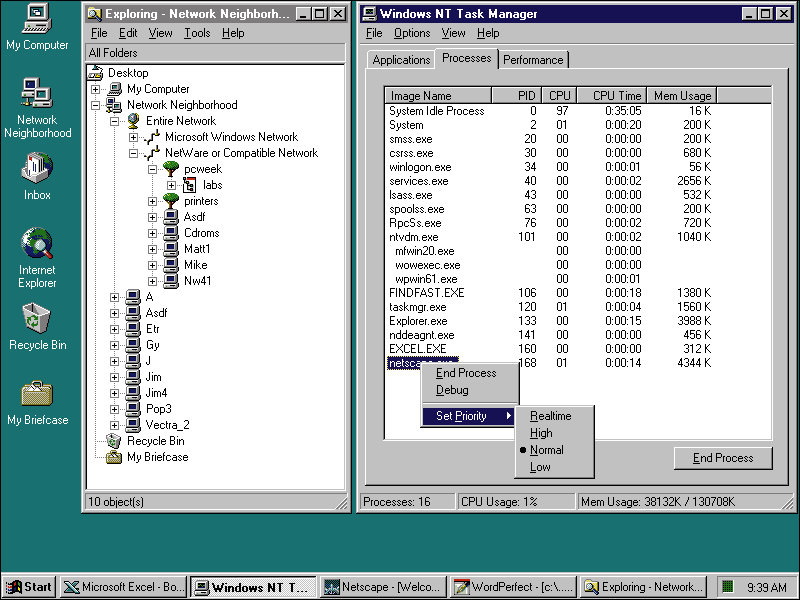Screen dimensions: 800x600
Task: Collapse the Network Neighborhood tree node
Action: [x=95, y=105]
